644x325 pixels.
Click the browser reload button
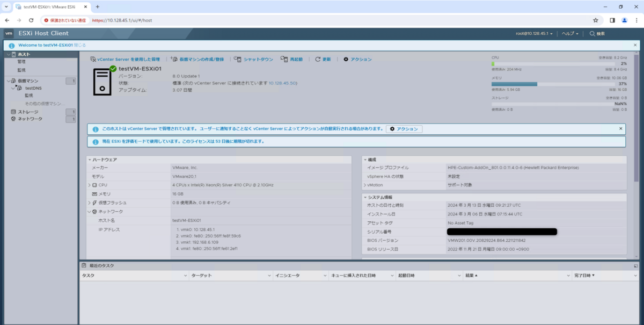(31, 20)
